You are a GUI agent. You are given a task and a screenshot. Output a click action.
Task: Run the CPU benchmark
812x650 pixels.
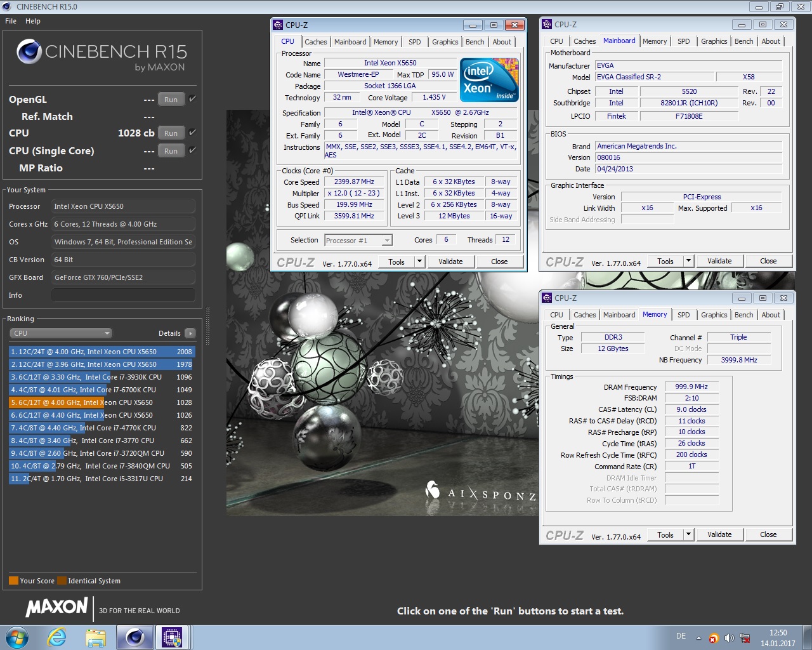pos(171,133)
